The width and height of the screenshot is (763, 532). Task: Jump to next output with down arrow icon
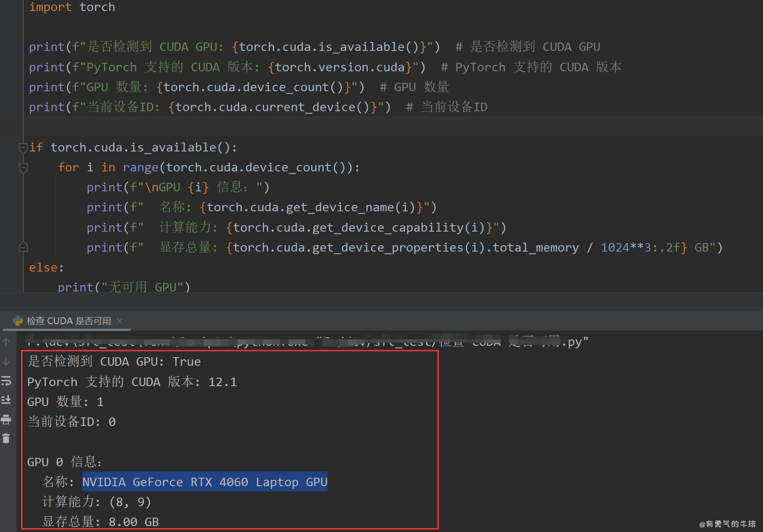pos(6,361)
